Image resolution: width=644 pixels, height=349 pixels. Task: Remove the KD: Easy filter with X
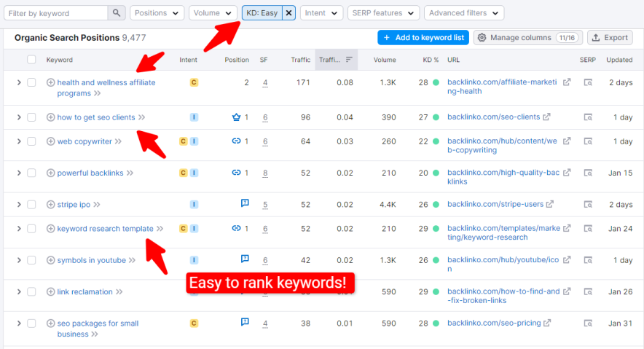pyautogui.click(x=288, y=12)
